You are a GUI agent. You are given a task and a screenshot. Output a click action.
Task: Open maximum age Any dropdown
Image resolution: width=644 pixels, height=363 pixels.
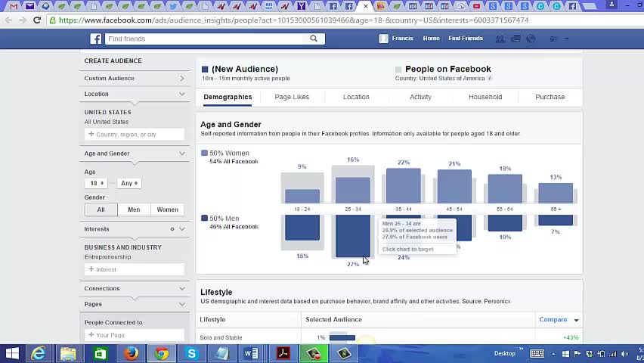tap(129, 183)
